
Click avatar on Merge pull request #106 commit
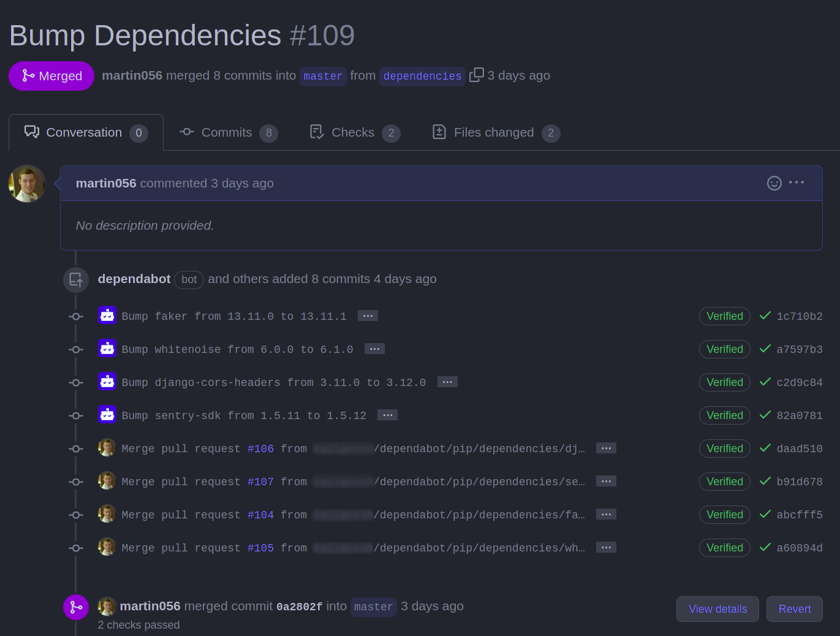click(x=107, y=448)
